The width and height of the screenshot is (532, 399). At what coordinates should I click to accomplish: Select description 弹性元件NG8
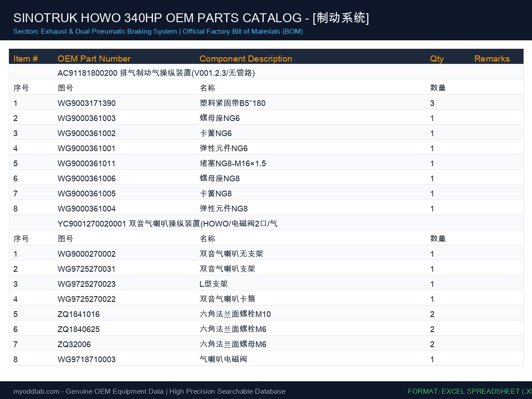(223, 209)
